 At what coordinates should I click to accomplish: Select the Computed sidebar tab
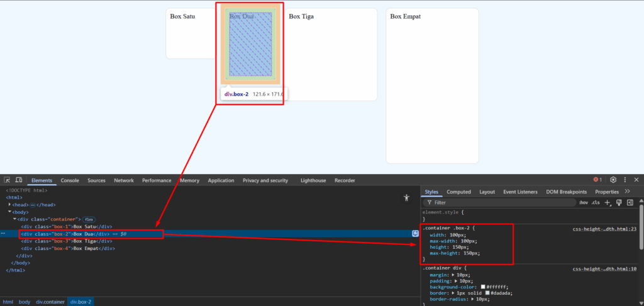[x=458, y=192]
